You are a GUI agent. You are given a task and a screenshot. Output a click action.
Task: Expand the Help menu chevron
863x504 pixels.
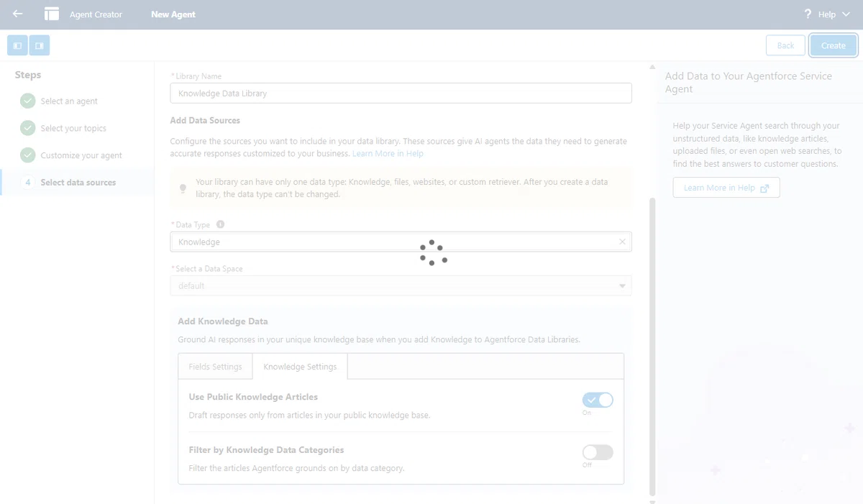pyautogui.click(x=846, y=14)
